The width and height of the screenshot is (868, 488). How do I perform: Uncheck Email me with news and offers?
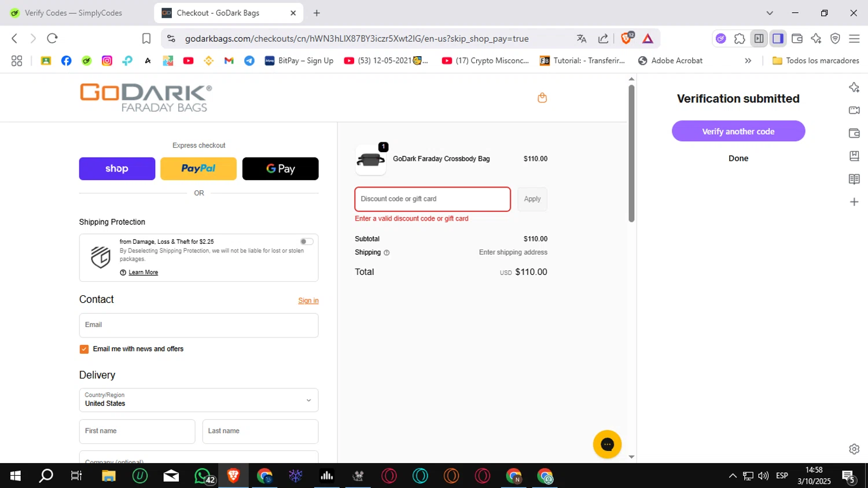tap(84, 349)
